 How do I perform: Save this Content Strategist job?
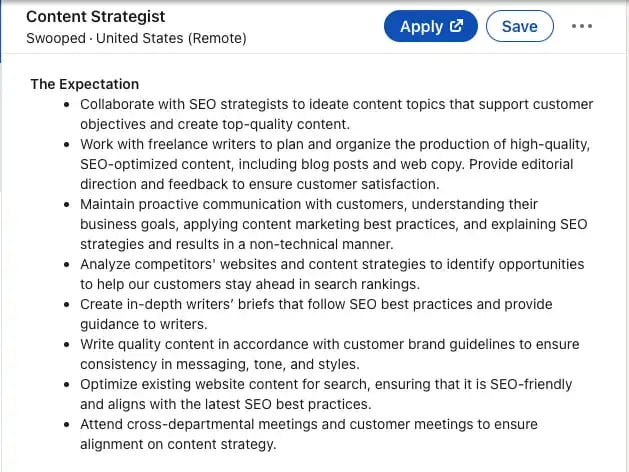pos(519,27)
